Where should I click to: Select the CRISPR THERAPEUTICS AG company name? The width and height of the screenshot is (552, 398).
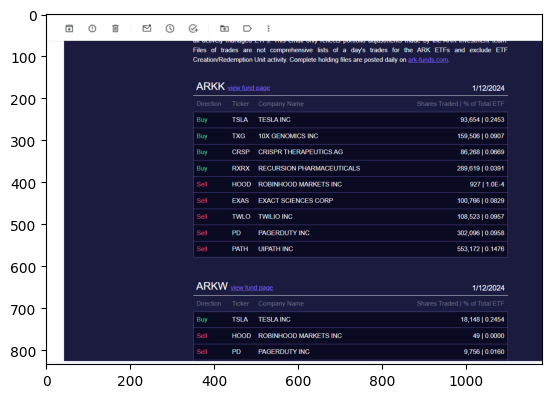[300, 152]
